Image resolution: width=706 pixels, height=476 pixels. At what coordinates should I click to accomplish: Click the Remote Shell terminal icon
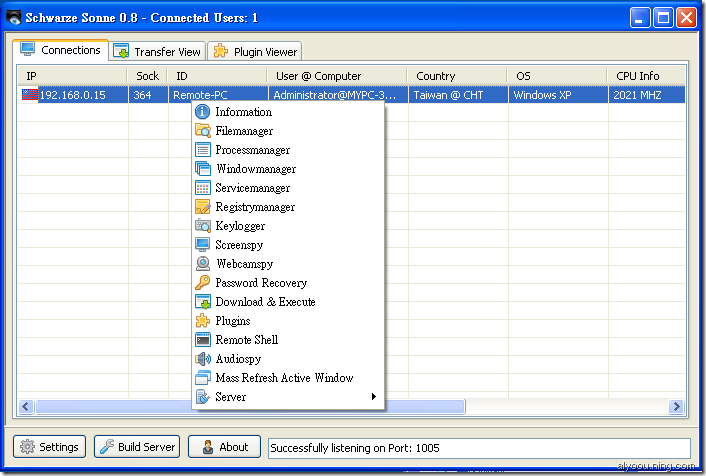click(203, 340)
